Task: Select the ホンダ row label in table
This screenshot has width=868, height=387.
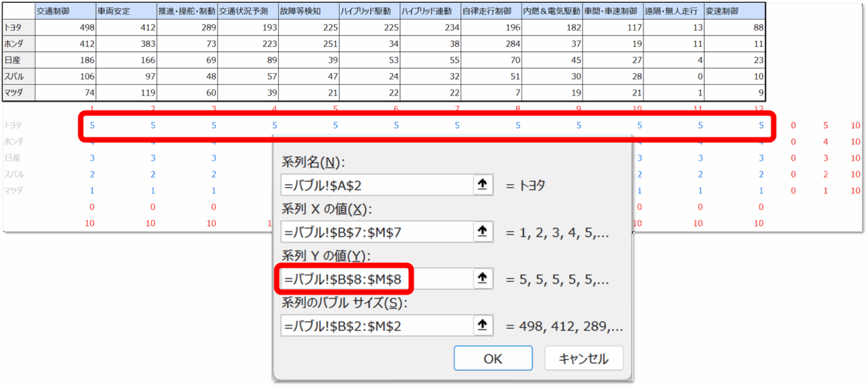Action: point(19,43)
